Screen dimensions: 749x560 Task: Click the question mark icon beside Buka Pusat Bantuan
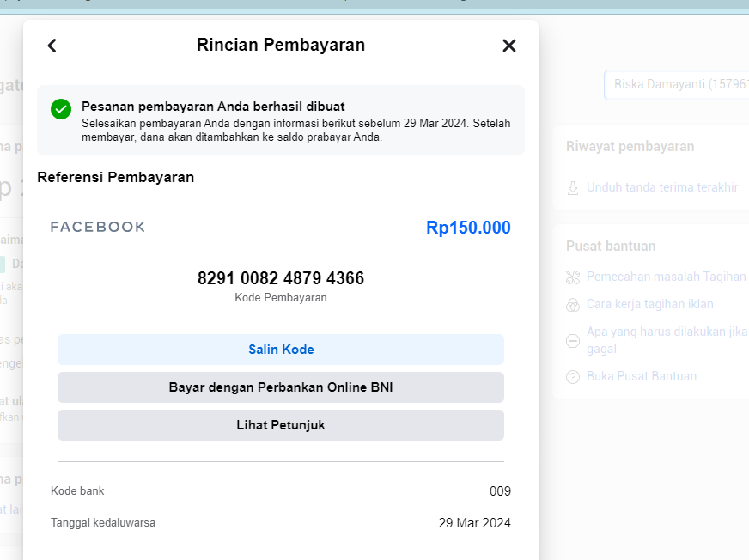pos(573,377)
